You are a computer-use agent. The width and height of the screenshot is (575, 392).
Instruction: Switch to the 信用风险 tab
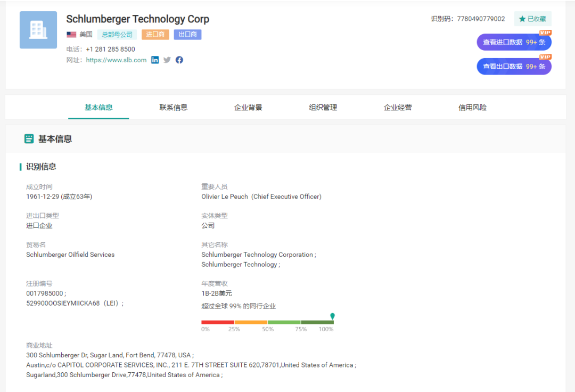[x=473, y=108]
